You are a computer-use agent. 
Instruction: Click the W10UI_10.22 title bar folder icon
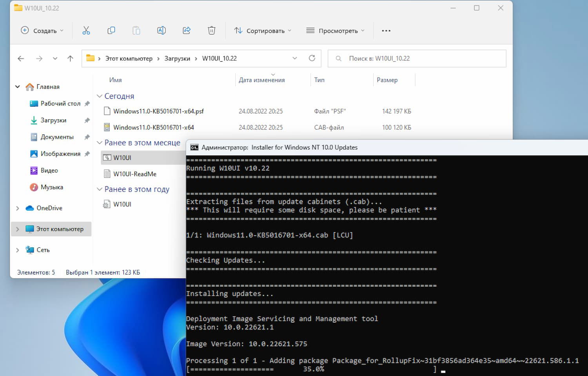click(x=18, y=8)
